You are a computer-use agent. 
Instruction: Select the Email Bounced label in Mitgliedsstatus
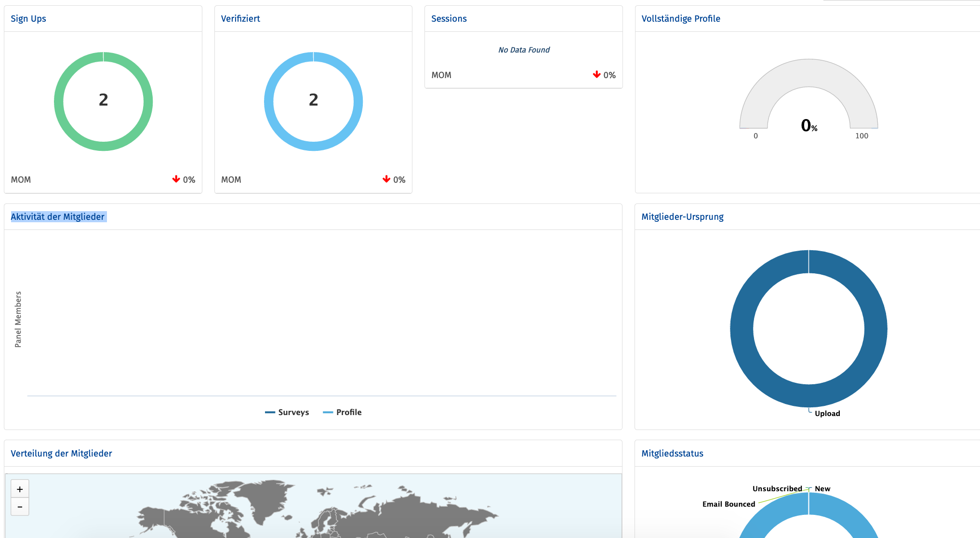(728, 504)
